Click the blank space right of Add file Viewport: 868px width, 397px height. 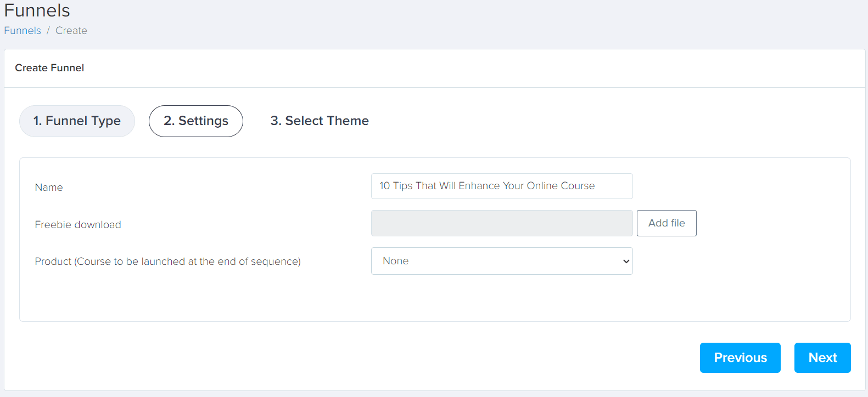769,223
